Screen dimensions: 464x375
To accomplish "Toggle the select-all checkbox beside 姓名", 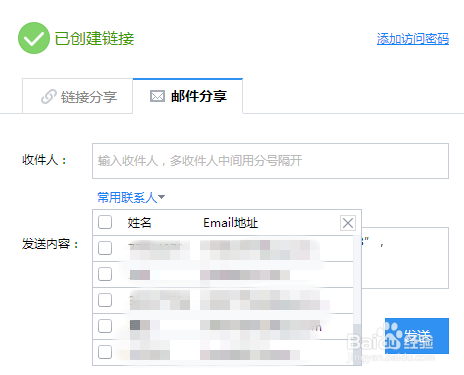I will pos(105,222).
